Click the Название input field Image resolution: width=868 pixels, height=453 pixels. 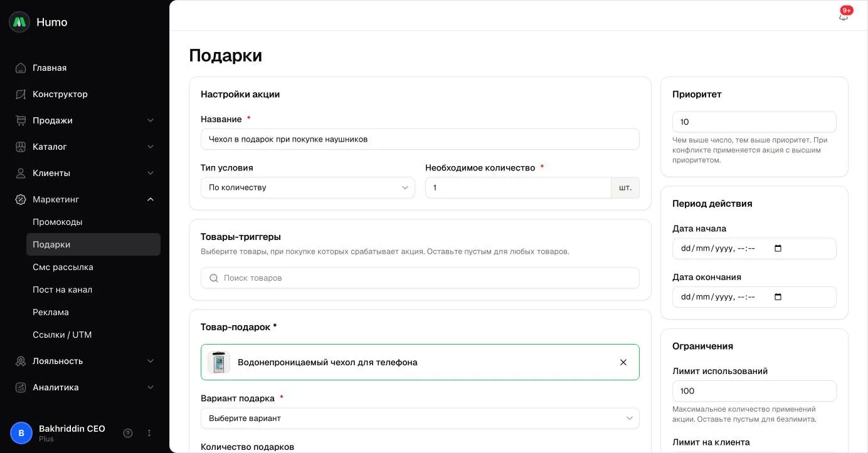tap(420, 139)
